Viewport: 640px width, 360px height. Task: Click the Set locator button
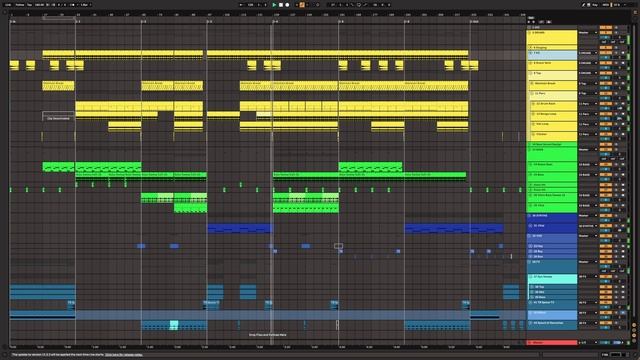pos(531,18)
